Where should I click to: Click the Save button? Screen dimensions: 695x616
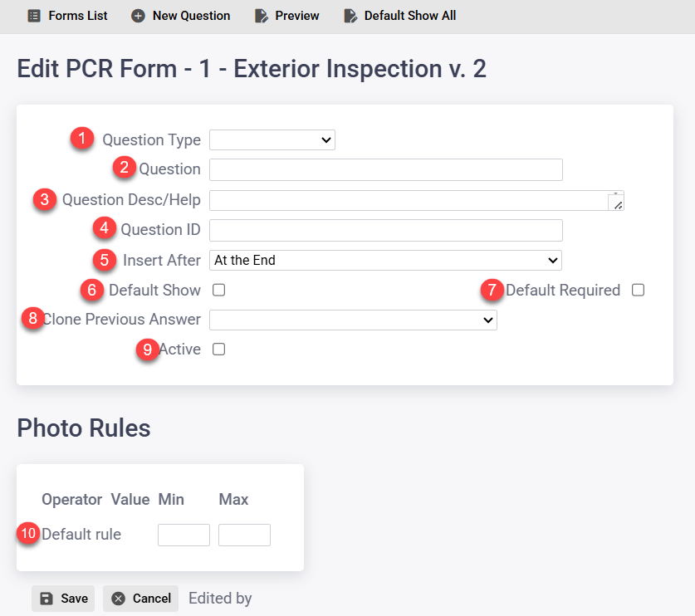(x=62, y=598)
